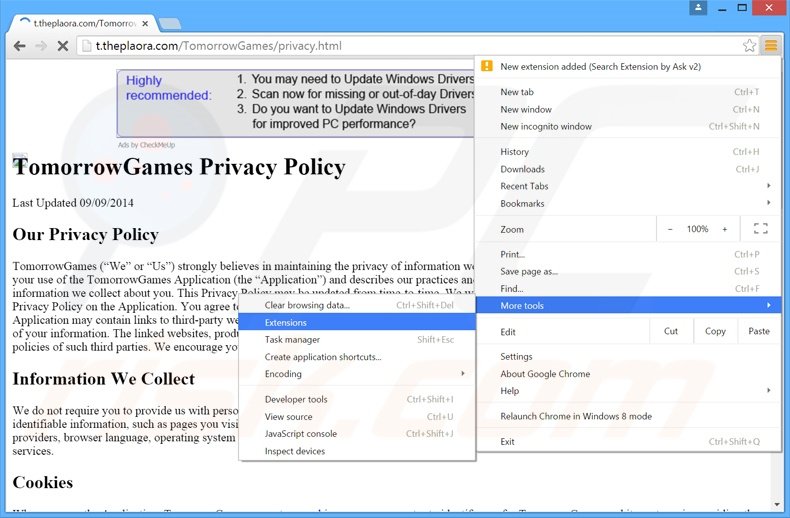
Task: Choose Save page as...
Action: [x=629, y=272]
